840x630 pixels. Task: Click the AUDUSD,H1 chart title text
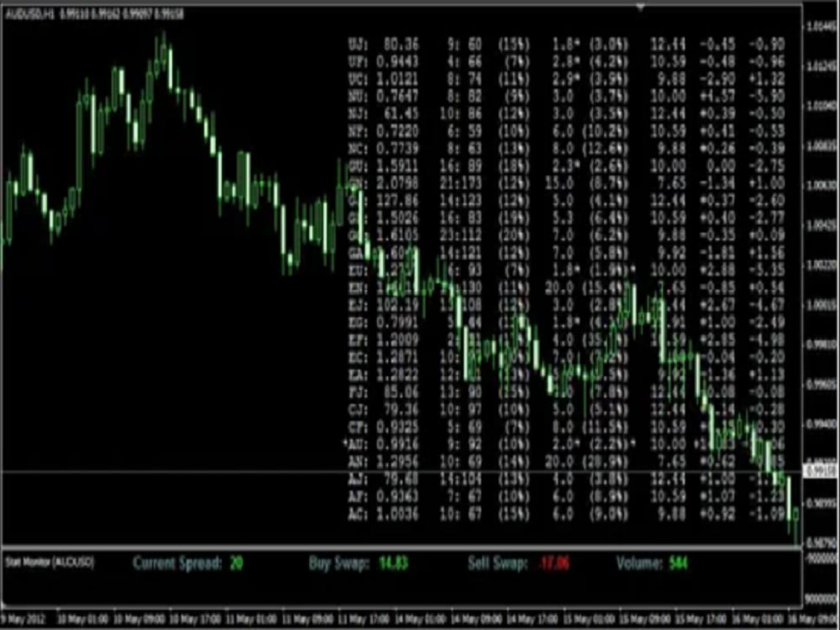(30, 14)
